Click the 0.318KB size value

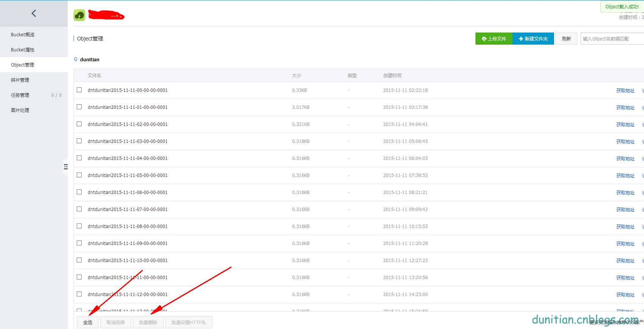(x=301, y=141)
